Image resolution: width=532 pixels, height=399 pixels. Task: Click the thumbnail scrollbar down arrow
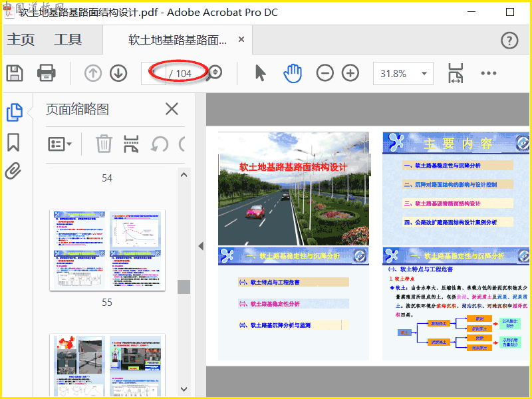click(184, 389)
